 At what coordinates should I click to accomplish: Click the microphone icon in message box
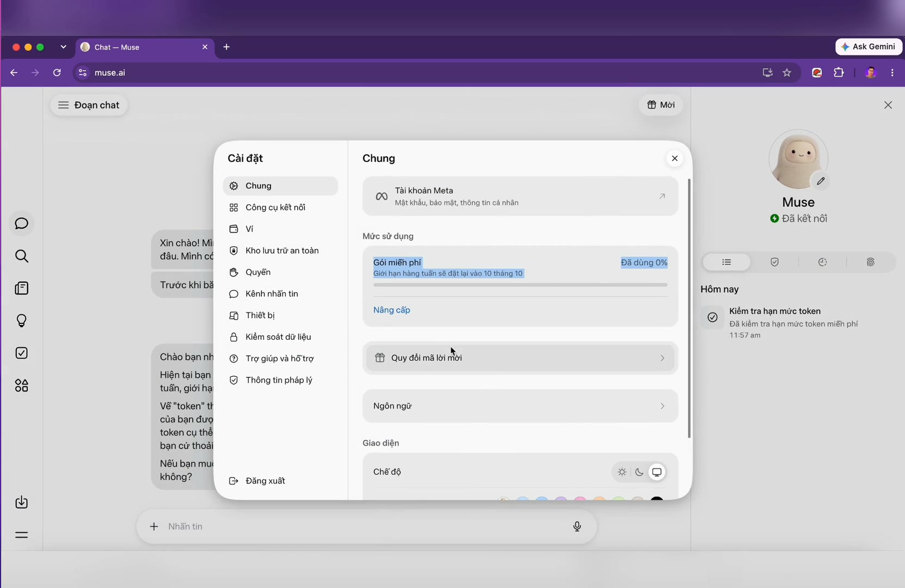pos(577,526)
